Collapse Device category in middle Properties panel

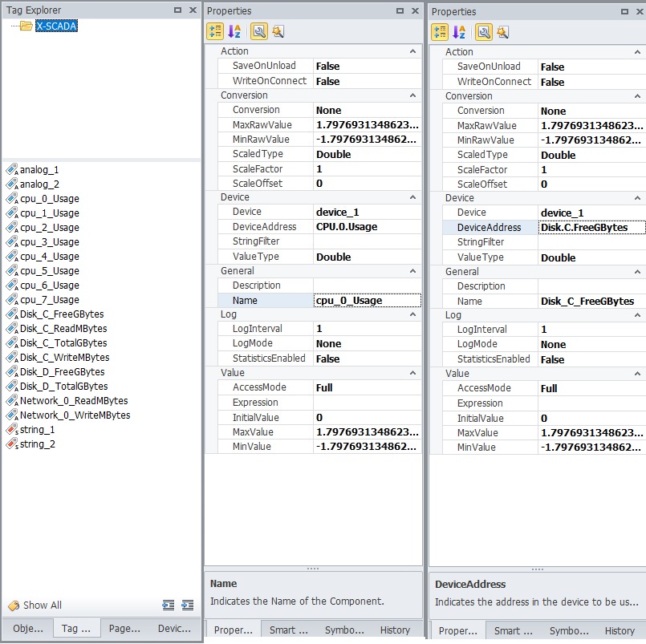[x=412, y=197]
